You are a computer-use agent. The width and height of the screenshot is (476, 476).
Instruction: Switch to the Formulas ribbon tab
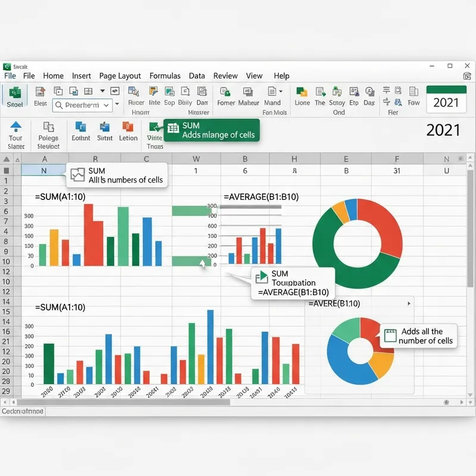pyautogui.click(x=165, y=76)
